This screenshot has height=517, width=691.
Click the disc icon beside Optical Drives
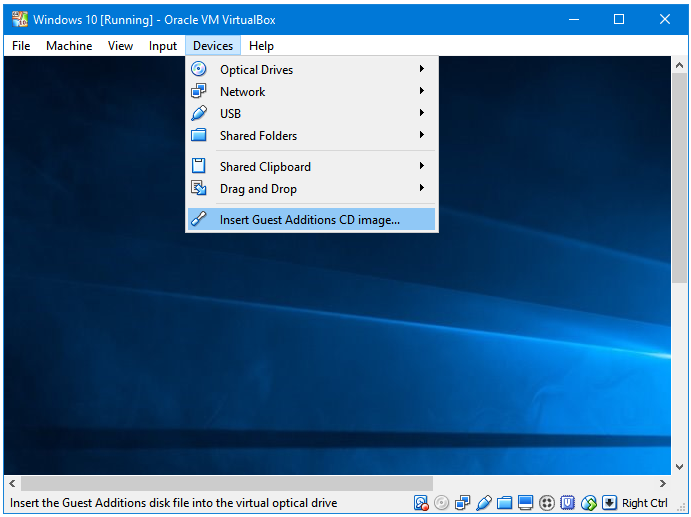pos(199,69)
